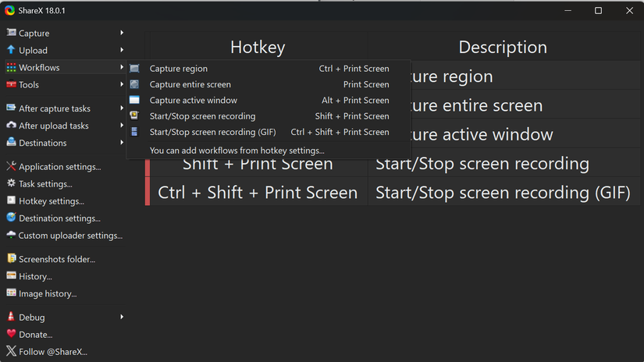This screenshot has height=362, width=644.
Task: Click the Capture active window submenu icon
Action: coord(134,100)
